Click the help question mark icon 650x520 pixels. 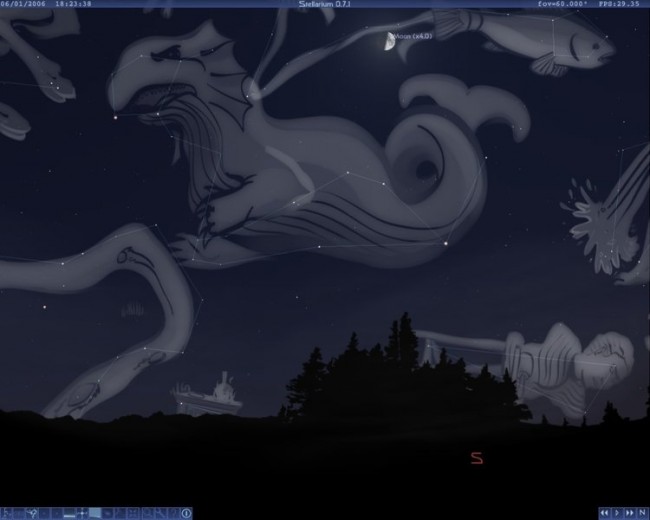click(x=173, y=513)
